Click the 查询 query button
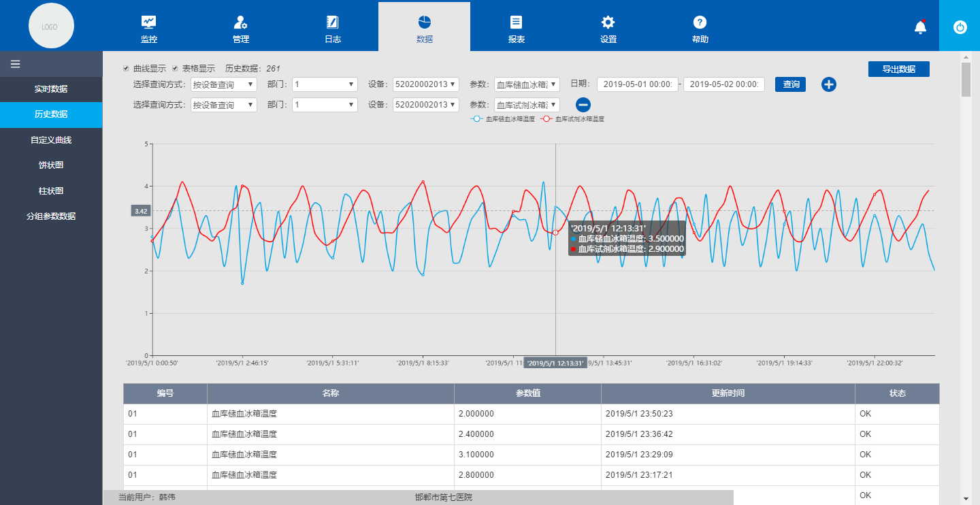 tap(790, 84)
